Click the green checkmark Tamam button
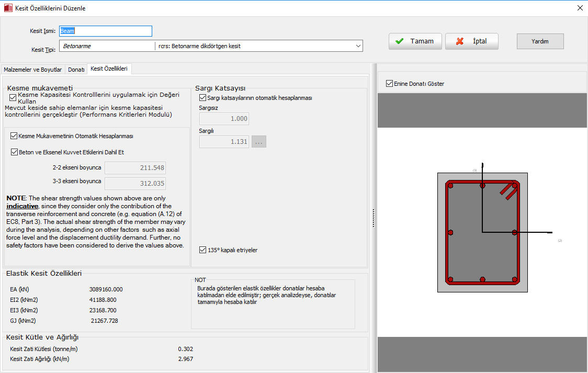Viewport: 588px width, 373px height. 415,41
